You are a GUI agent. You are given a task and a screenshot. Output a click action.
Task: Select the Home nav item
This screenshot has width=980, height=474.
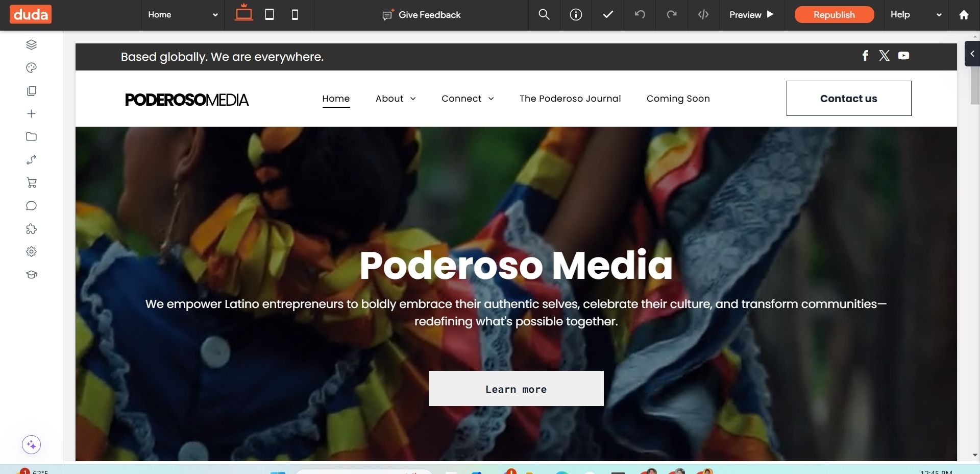click(336, 99)
